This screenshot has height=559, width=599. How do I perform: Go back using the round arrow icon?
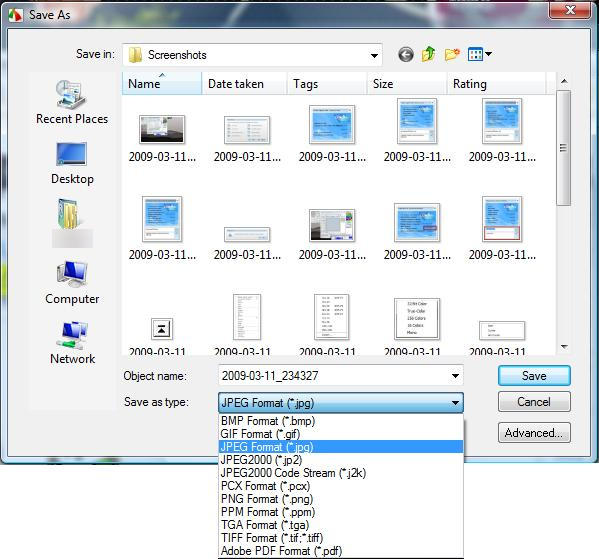tap(406, 55)
